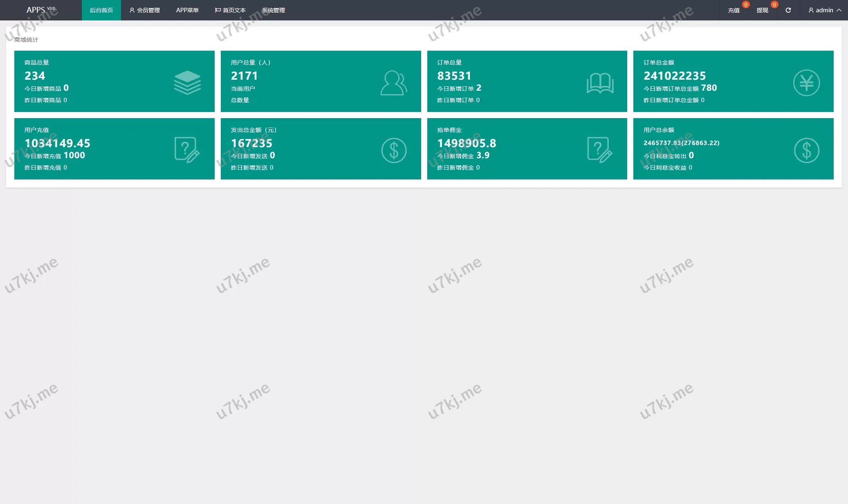Click the yen circle icon in 订单总金额 card
The height and width of the screenshot is (504, 848).
[x=806, y=83]
